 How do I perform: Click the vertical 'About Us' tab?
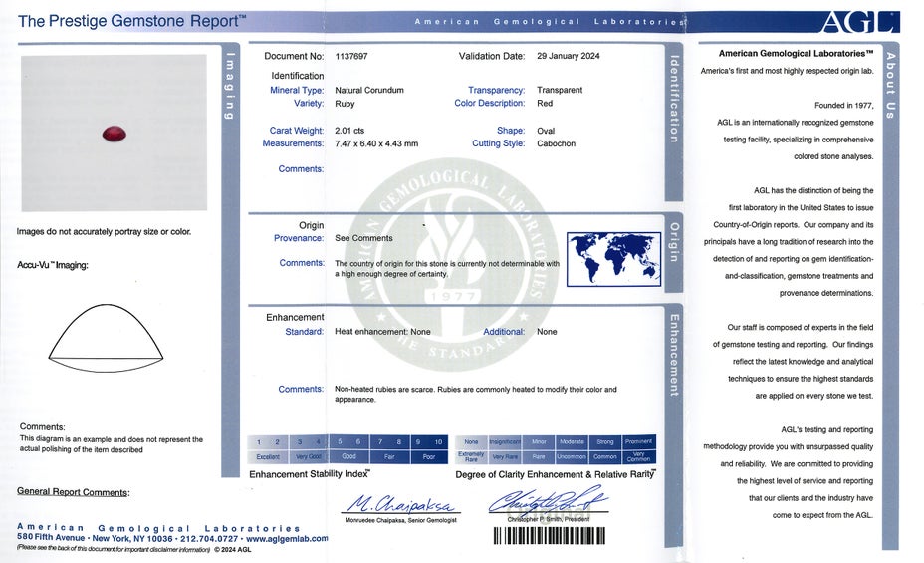click(x=890, y=85)
